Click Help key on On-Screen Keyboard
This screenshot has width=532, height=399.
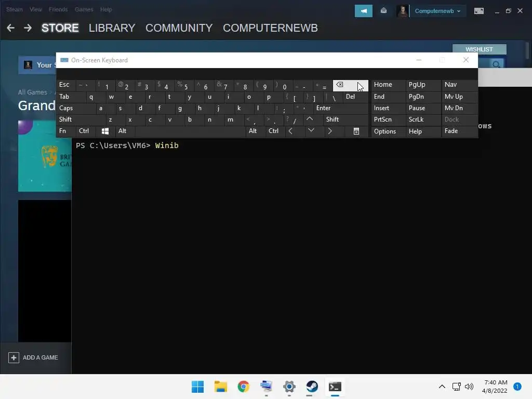[423, 131]
